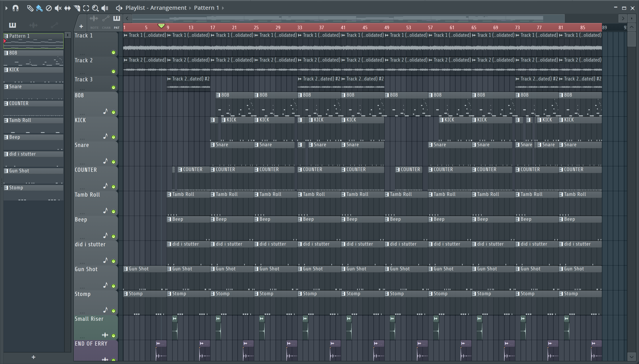This screenshot has width=639, height=364.
Task: Click the note icon on Snare track
Action: coord(105,161)
